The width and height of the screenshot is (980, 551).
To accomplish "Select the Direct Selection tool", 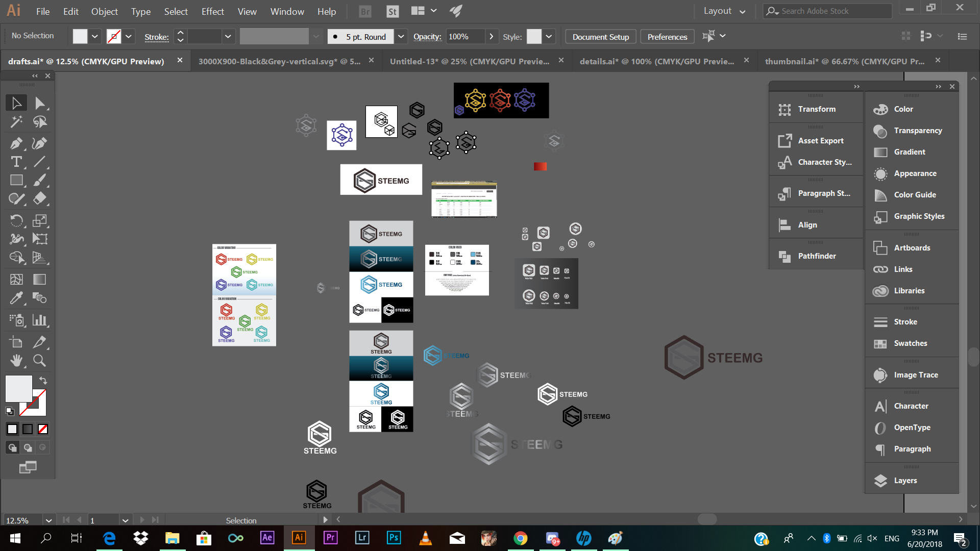I will coord(40,103).
